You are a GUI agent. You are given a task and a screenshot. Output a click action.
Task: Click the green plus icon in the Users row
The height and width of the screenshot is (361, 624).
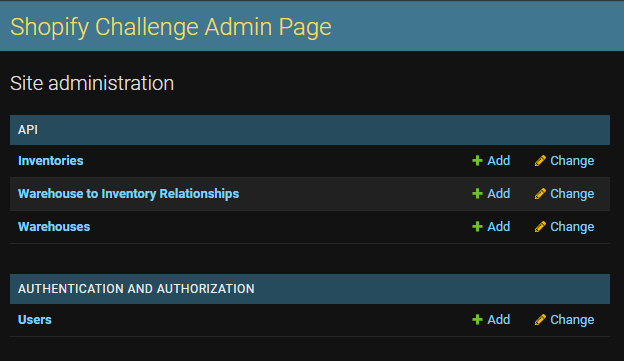tap(477, 320)
